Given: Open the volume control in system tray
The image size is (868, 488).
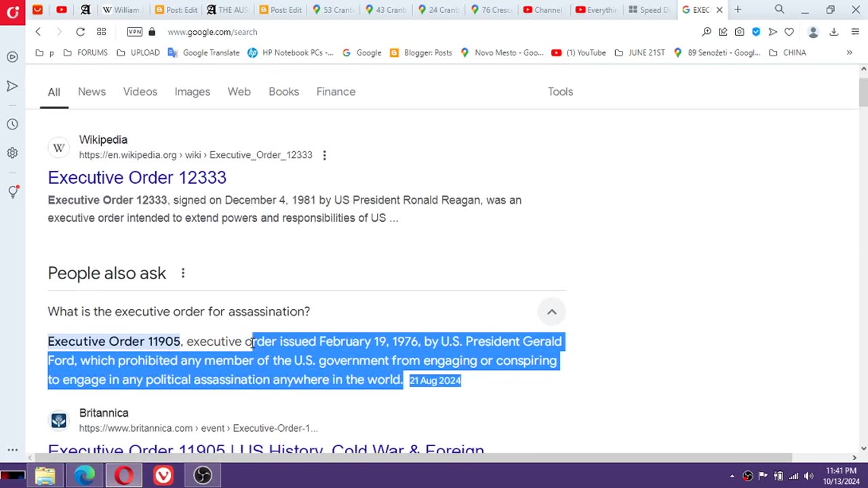Looking at the screenshot, I should click(x=808, y=476).
